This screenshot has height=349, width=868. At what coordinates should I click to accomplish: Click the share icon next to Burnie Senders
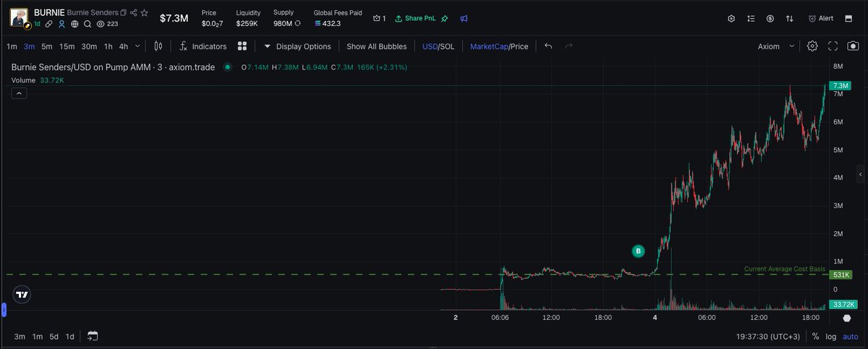[x=134, y=13]
